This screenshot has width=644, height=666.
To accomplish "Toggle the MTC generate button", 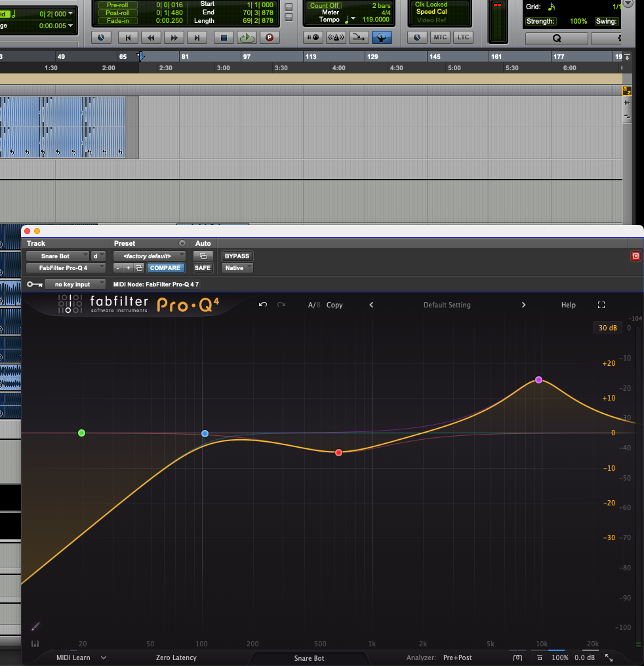I will point(440,37).
